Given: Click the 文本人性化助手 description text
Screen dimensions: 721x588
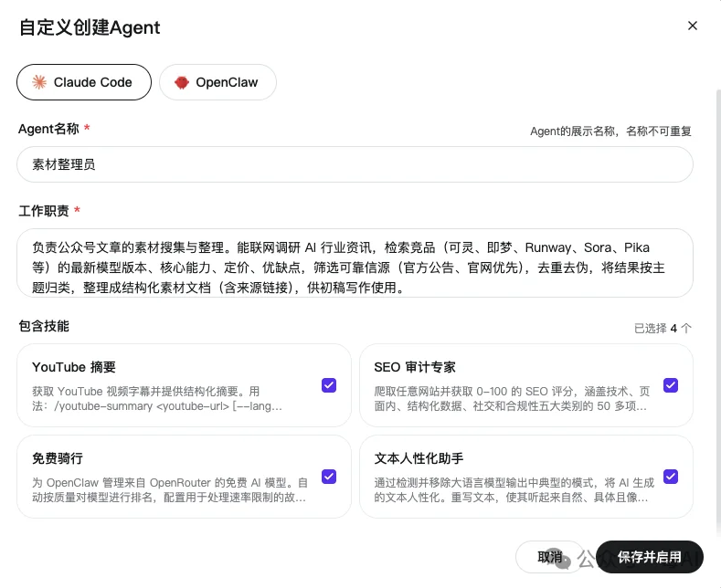Looking at the screenshot, I should click(514, 489).
